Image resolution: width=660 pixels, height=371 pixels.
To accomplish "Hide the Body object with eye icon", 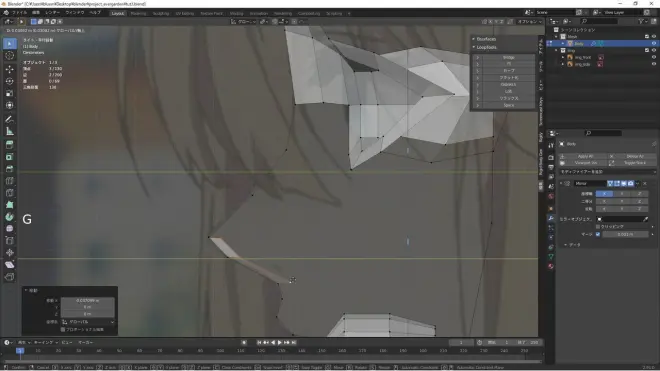I will click(654, 43).
